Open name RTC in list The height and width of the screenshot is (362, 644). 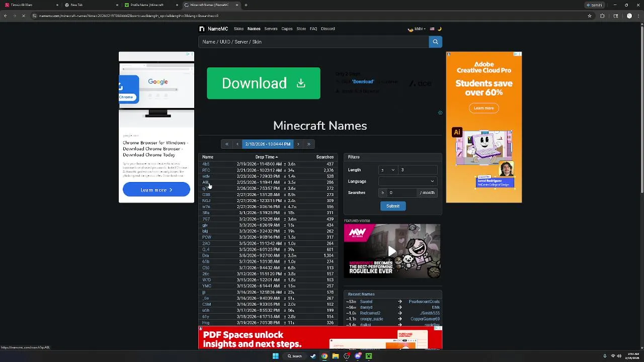coord(206,170)
